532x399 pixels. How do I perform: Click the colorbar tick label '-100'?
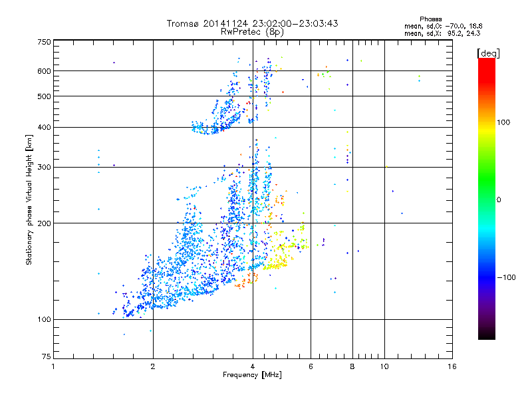click(x=507, y=277)
